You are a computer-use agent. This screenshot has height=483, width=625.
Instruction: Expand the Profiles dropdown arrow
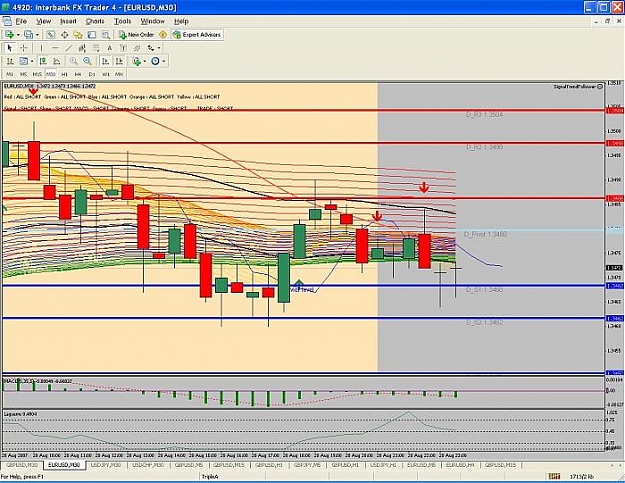pyautogui.click(x=37, y=35)
